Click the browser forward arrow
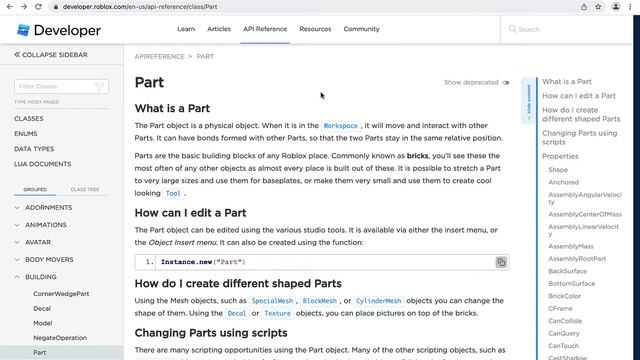The width and height of the screenshot is (640, 360). (24, 7)
